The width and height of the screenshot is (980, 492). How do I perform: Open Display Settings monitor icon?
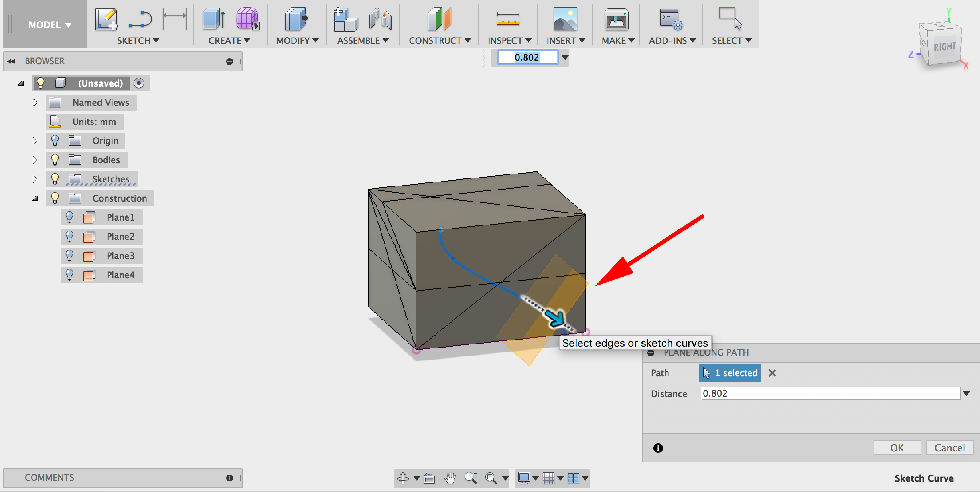[524, 478]
